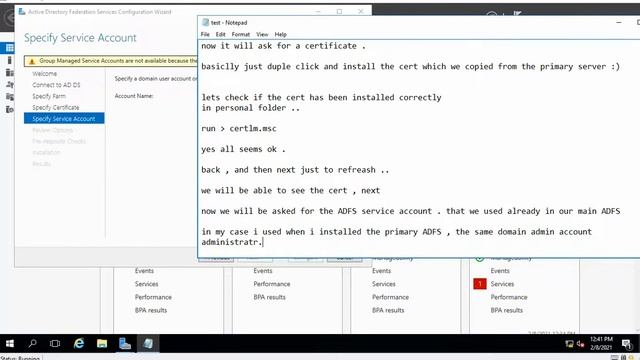
Task: Click the 'administratr.' text in Notepad
Action: click(232, 242)
